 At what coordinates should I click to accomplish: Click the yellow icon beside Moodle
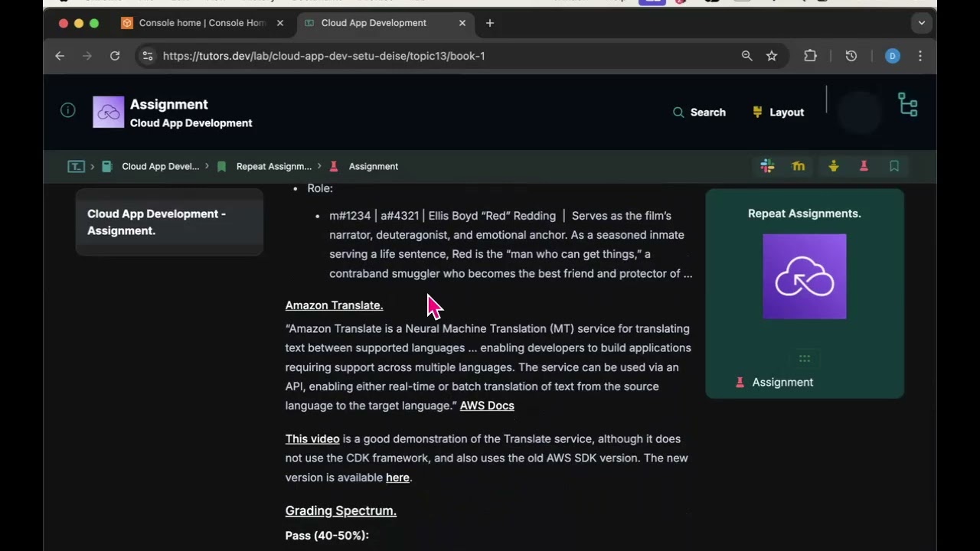(x=833, y=166)
